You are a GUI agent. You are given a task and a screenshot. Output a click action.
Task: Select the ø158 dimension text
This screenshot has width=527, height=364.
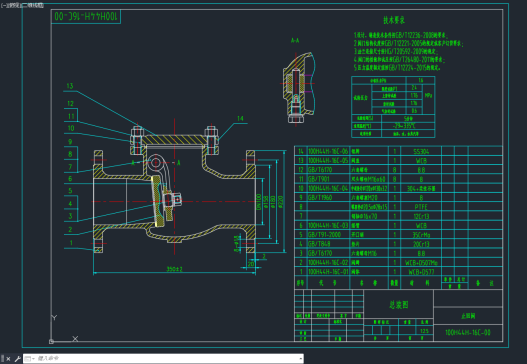point(266,202)
